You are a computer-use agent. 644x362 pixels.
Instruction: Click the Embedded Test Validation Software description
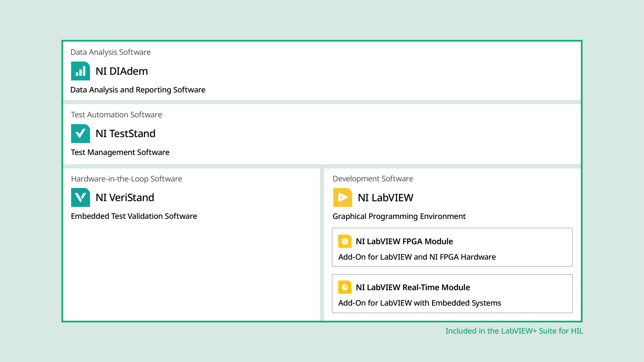(x=134, y=216)
